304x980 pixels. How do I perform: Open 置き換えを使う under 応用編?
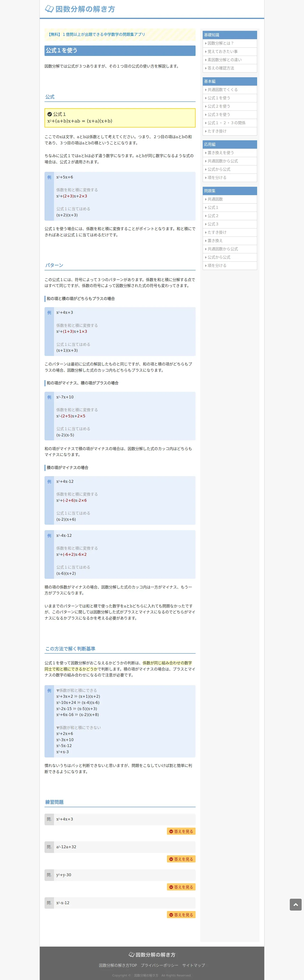pos(229,153)
